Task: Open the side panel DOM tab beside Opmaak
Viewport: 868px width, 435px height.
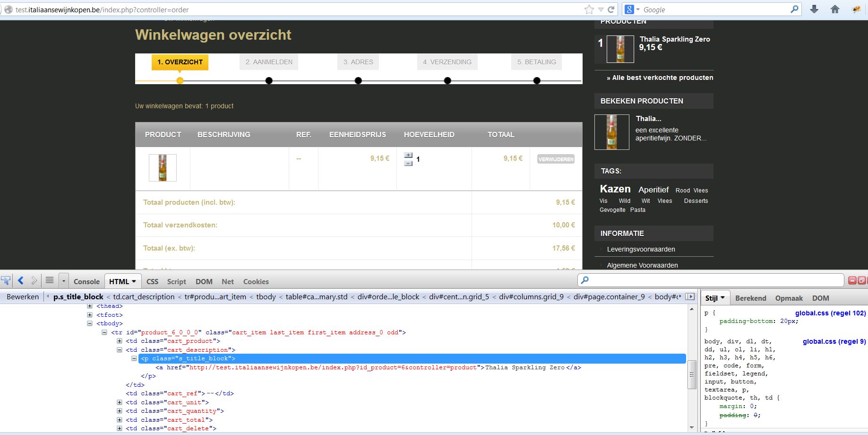Action: [821, 298]
